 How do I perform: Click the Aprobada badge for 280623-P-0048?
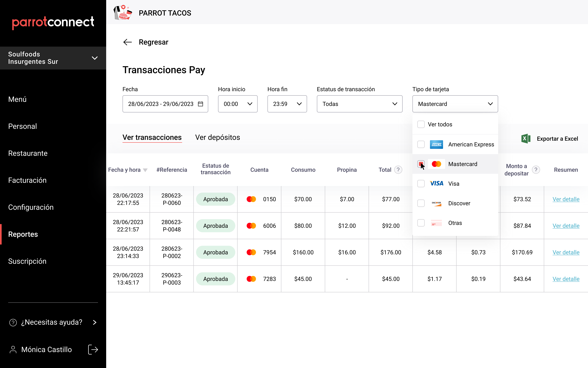pos(215,226)
